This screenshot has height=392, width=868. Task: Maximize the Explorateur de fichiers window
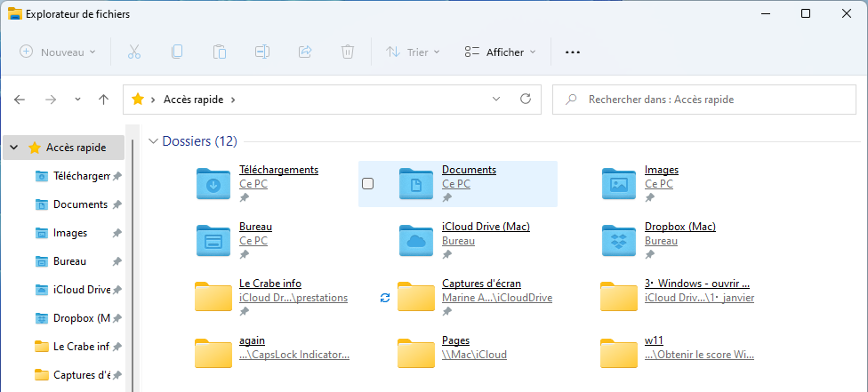point(806,14)
